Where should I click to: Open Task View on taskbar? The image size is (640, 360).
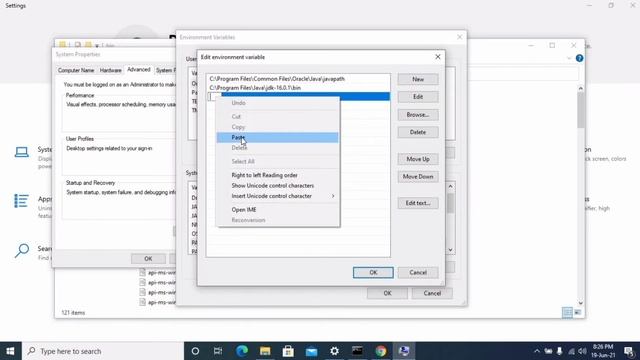coord(218,351)
